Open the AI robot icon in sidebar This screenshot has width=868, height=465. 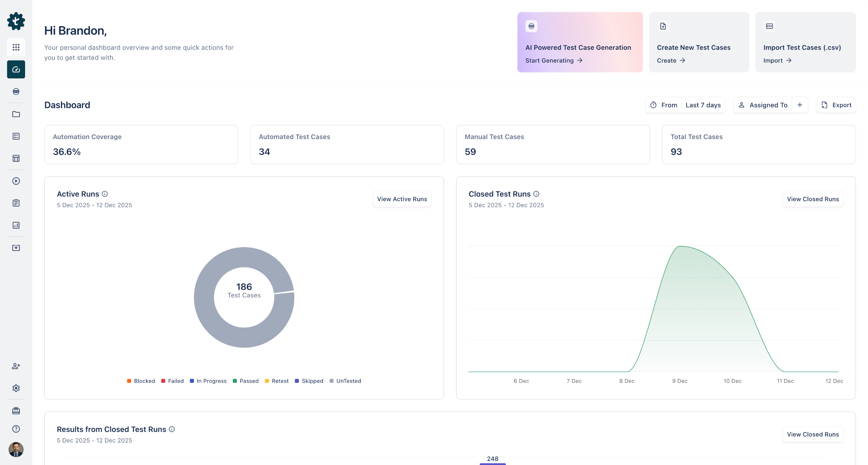click(x=16, y=92)
